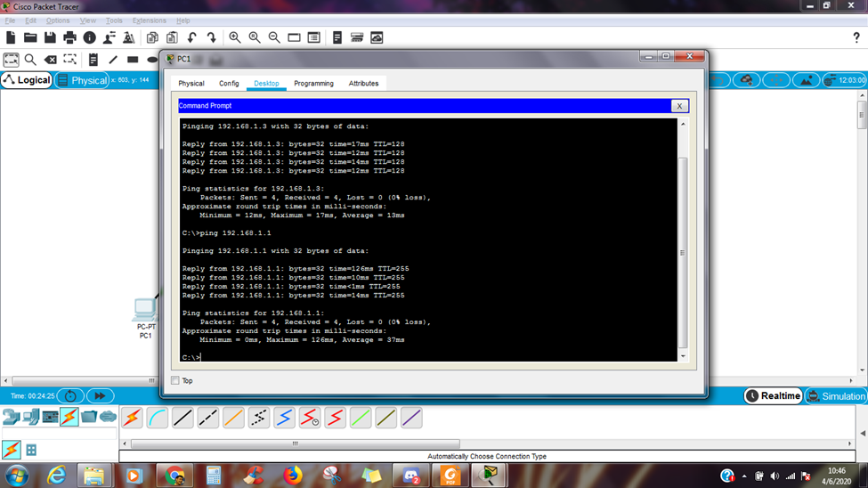The height and width of the screenshot is (488, 868).
Task: Select the Delete tool icon
Action: pos(51,60)
